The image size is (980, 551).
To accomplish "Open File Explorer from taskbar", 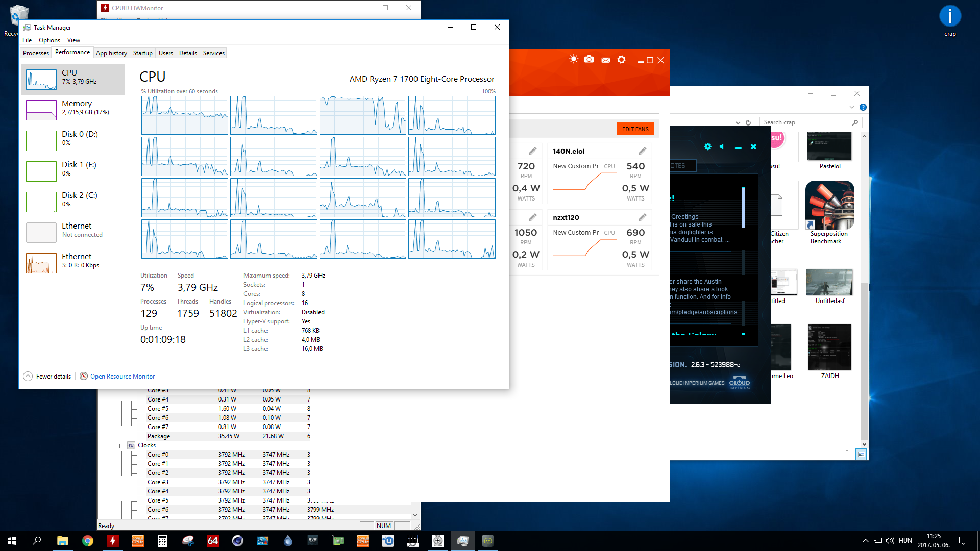I will [x=62, y=541].
